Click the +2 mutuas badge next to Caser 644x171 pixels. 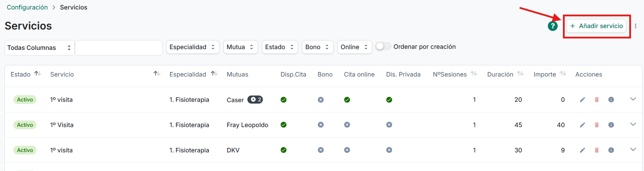coord(255,100)
